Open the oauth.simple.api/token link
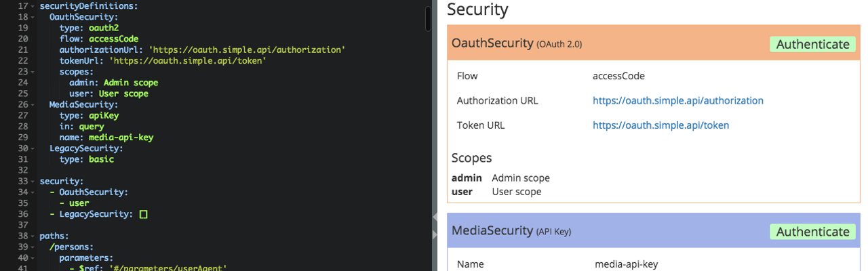The width and height of the screenshot is (868, 271). [x=661, y=125]
